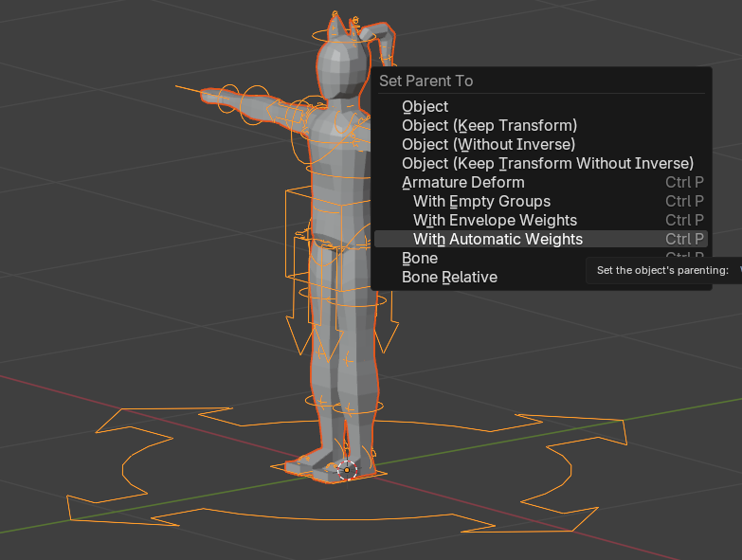Click With Automatic Weights entry
Screen dimensions: 742x560
click(498, 240)
